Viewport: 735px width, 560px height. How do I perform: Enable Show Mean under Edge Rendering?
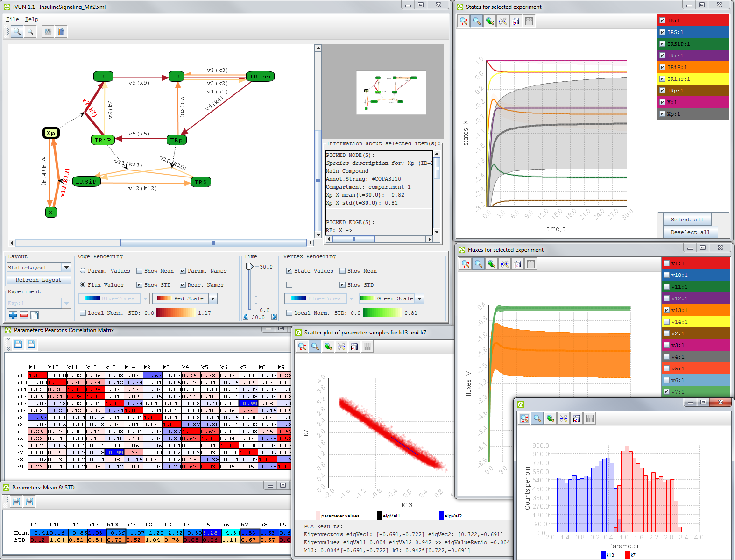140,271
